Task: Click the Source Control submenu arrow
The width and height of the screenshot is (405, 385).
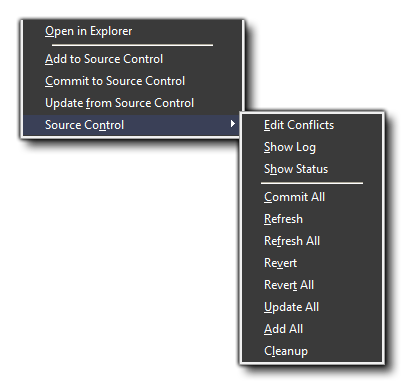Action: point(233,124)
